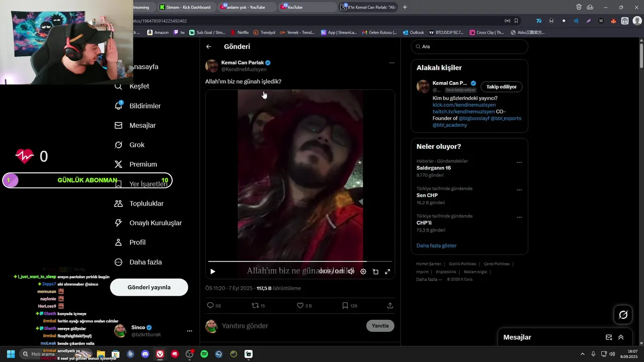Open File Explorer from taskbar

click(x=101, y=354)
